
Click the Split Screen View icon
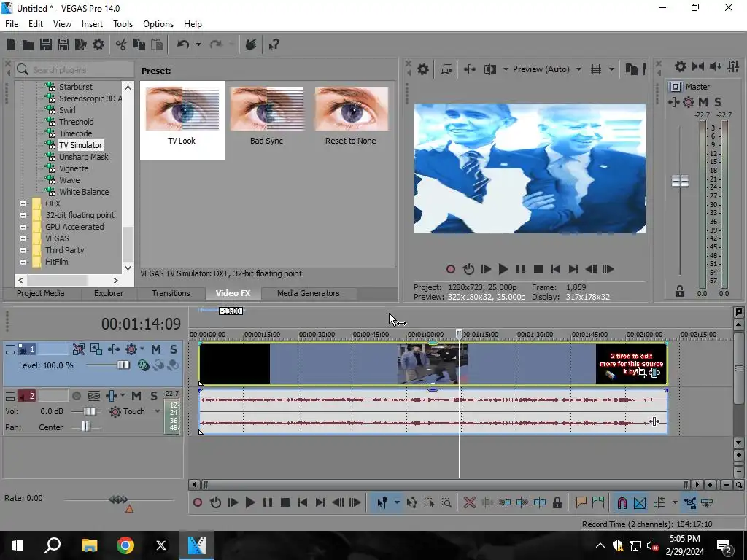489,69
